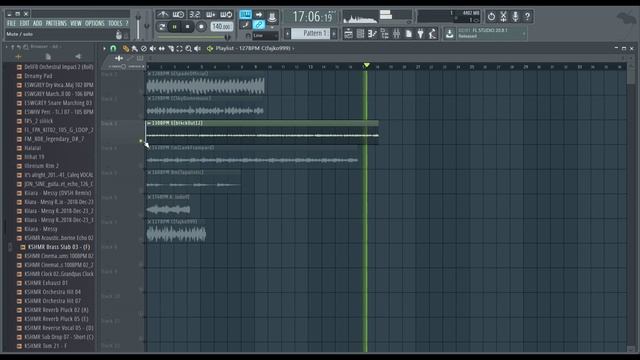
Task: Open the TOOLS menu
Action: coord(115,23)
